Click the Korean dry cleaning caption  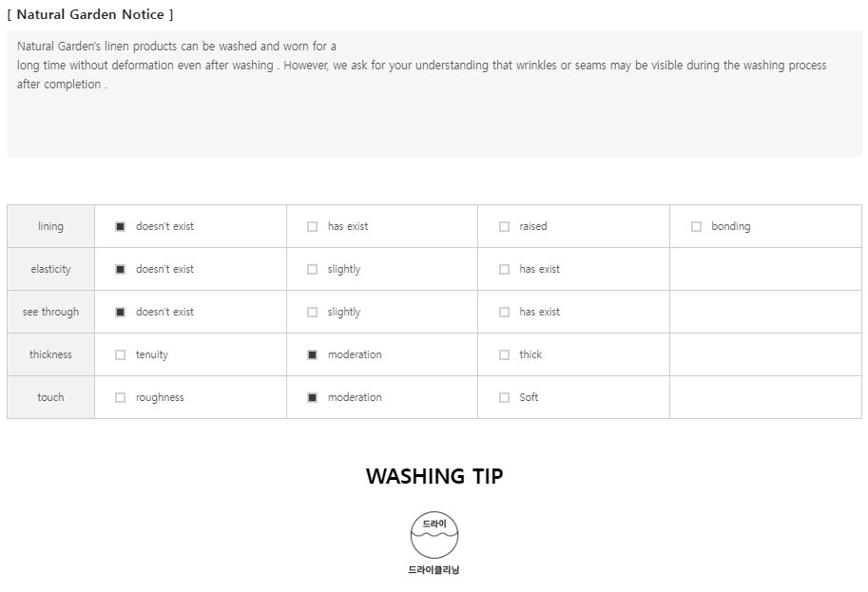pyautogui.click(x=434, y=570)
